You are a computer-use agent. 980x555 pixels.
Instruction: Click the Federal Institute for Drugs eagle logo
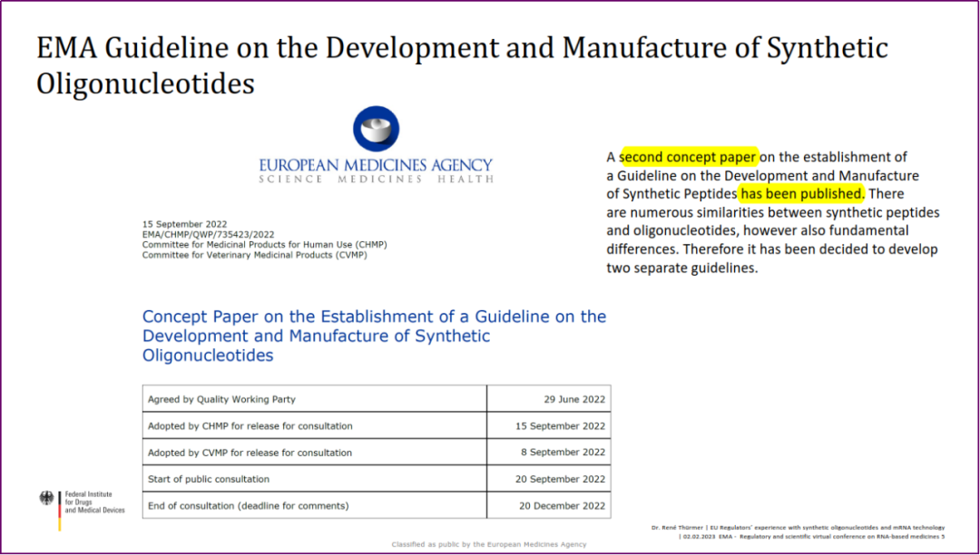pyautogui.click(x=47, y=498)
